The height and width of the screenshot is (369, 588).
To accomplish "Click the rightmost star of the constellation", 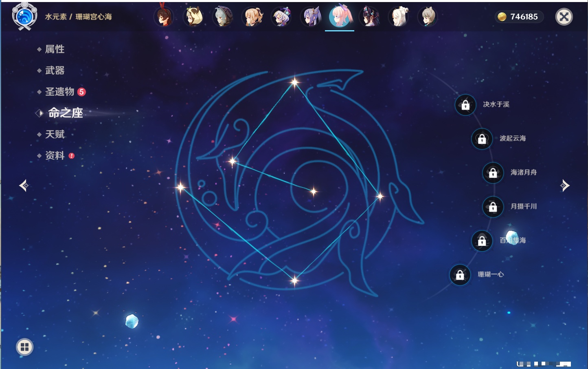I will click(380, 197).
